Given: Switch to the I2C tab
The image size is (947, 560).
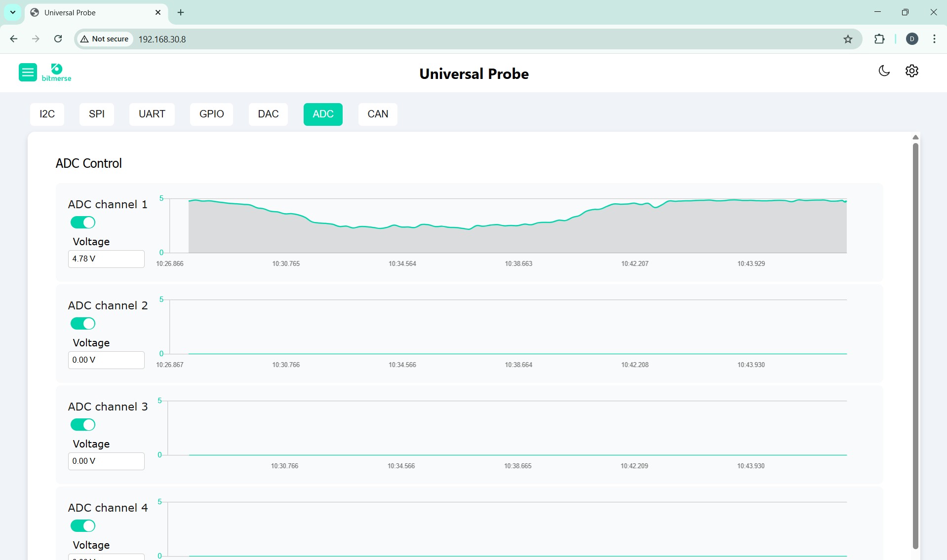Looking at the screenshot, I should click(47, 114).
